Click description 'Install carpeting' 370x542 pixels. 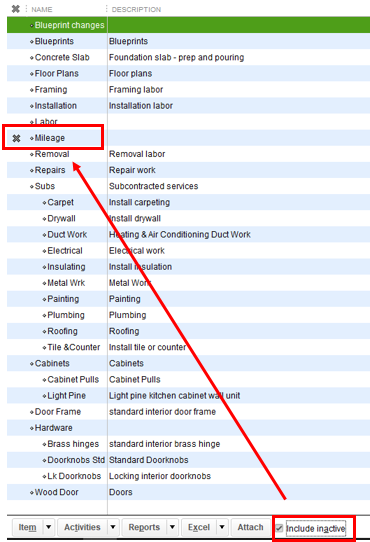[x=139, y=202]
